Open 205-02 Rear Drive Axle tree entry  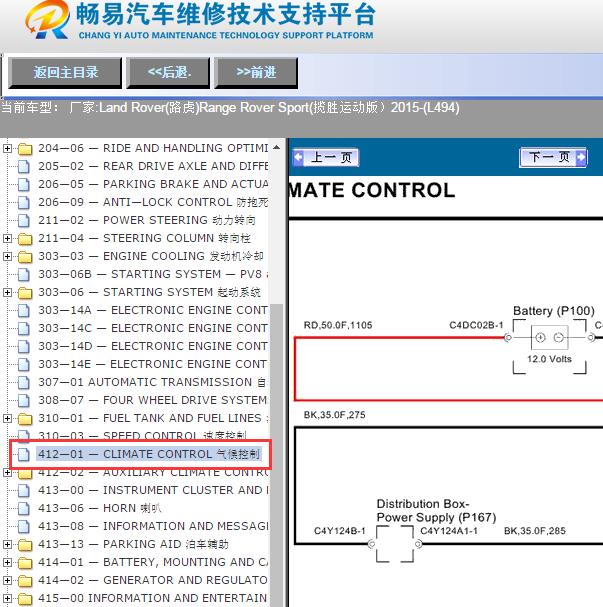pyautogui.click(x=153, y=166)
